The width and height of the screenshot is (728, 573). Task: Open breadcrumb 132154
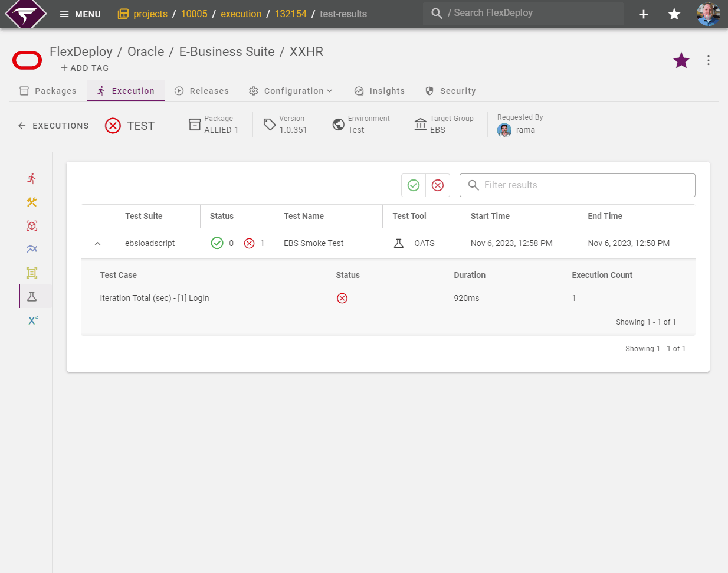(290, 14)
